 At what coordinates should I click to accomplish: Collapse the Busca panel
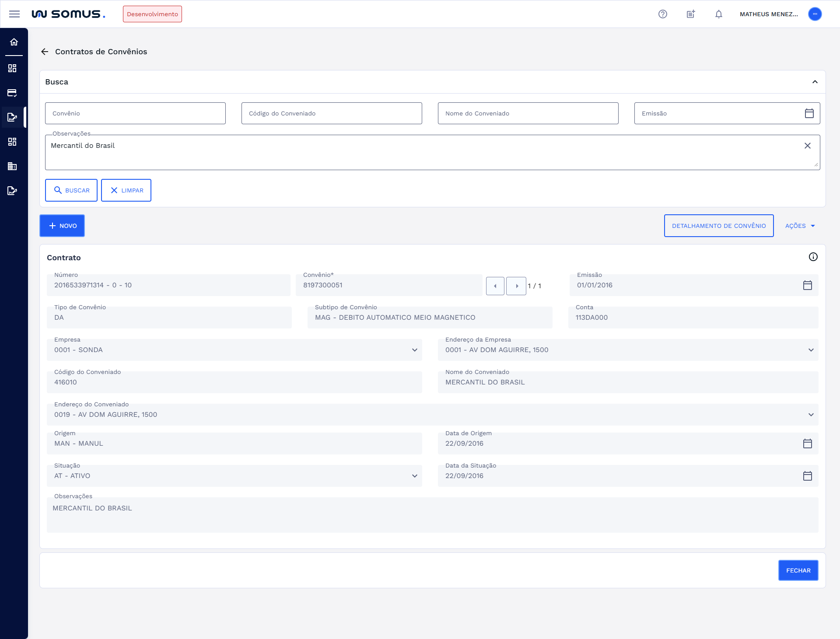click(815, 82)
